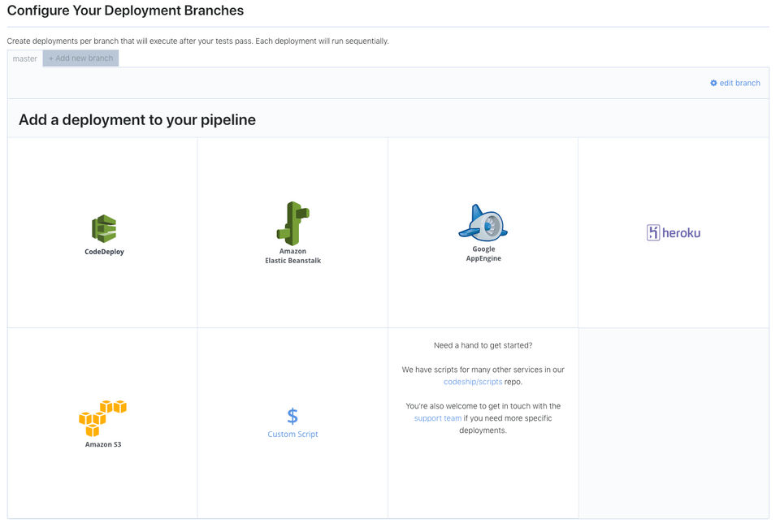Click the 'Add a deployment to your pipeline' heading
The height and width of the screenshot is (532, 780).
[137, 120]
